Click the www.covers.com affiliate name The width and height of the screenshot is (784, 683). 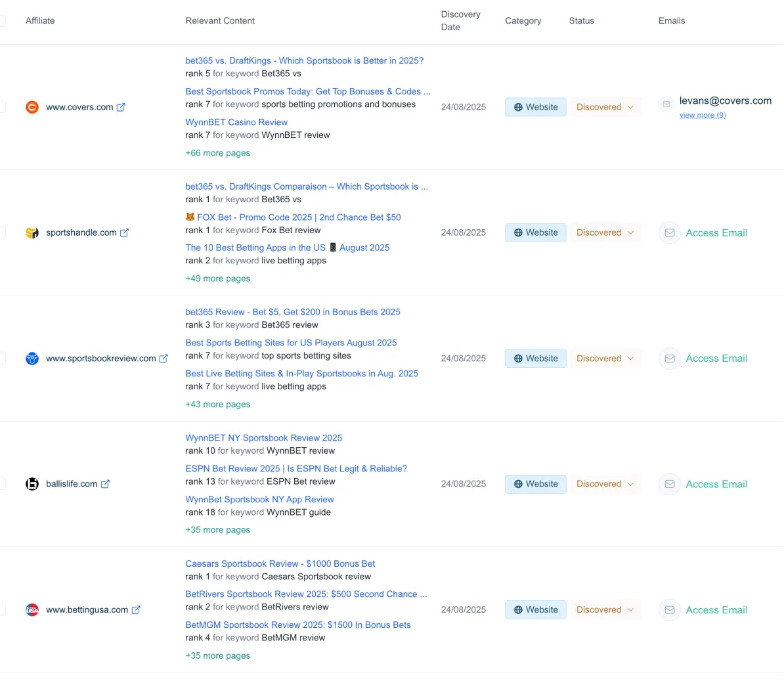coord(79,107)
